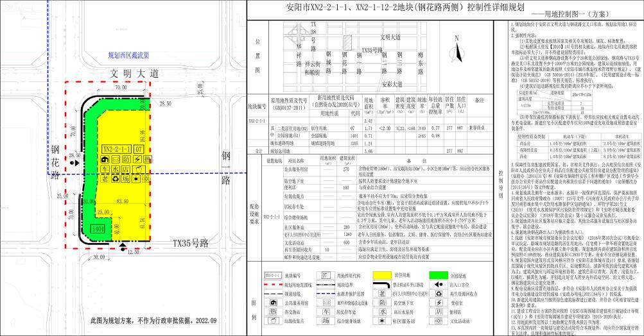
Task: Select the curved no-vehicle-access line symbol in legend
Action: [382, 285]
